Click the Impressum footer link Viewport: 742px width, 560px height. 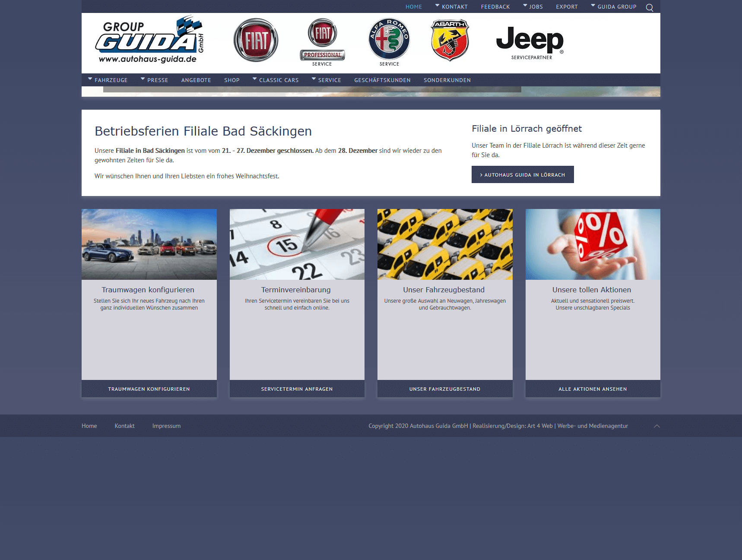tap(166, 426)
